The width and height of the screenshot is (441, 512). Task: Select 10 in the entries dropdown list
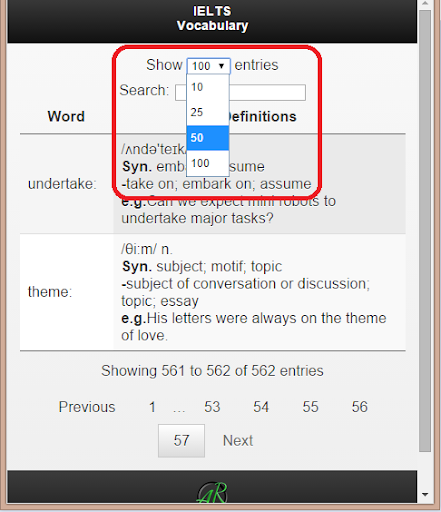click(208, 87)
